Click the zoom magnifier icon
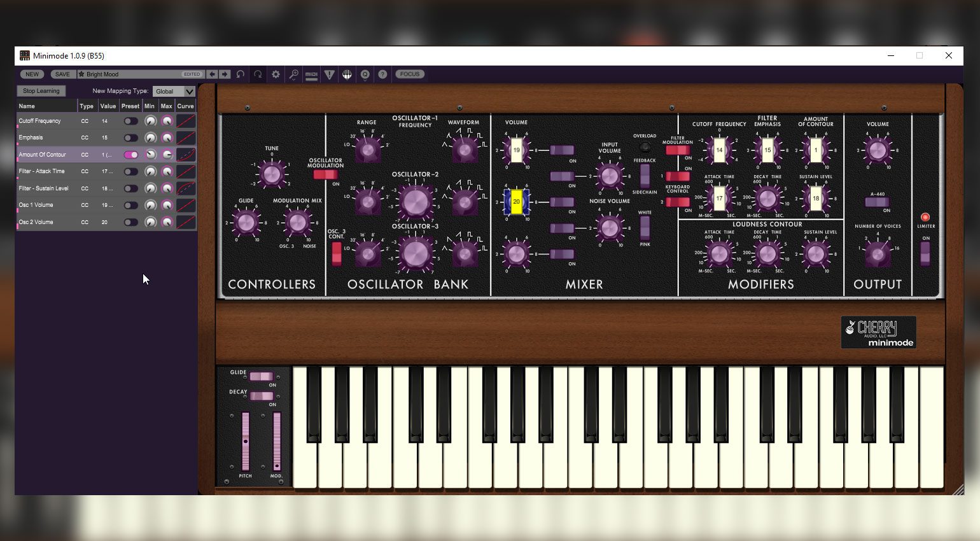980x541 pixels. 293,74
